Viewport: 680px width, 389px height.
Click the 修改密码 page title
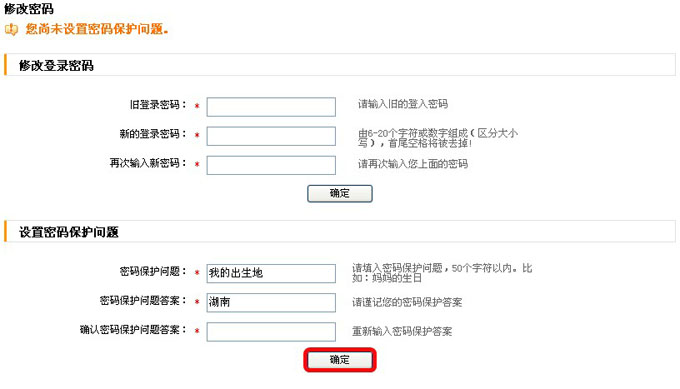29,8
